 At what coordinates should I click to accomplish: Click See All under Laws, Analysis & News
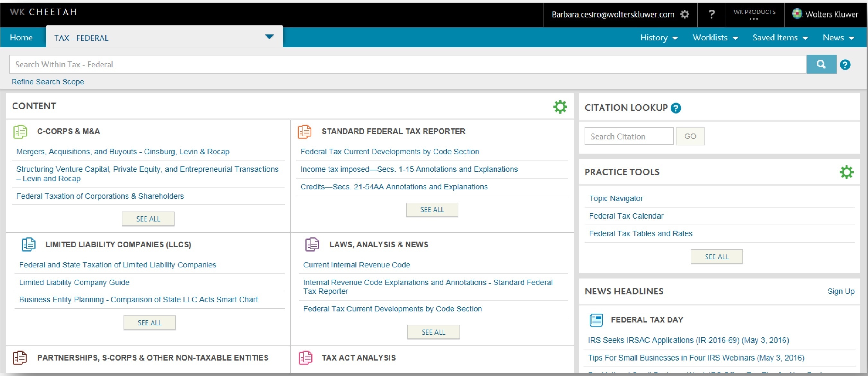pos(433,332)
